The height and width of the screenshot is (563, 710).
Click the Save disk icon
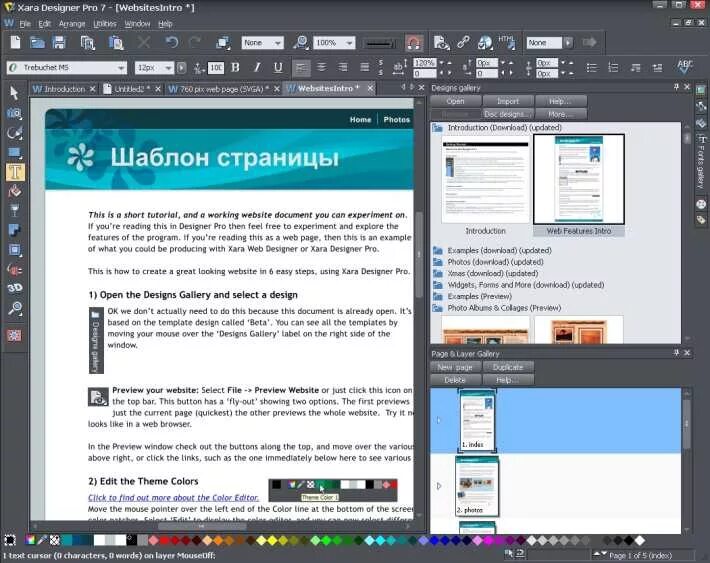(x=59, y=43)
